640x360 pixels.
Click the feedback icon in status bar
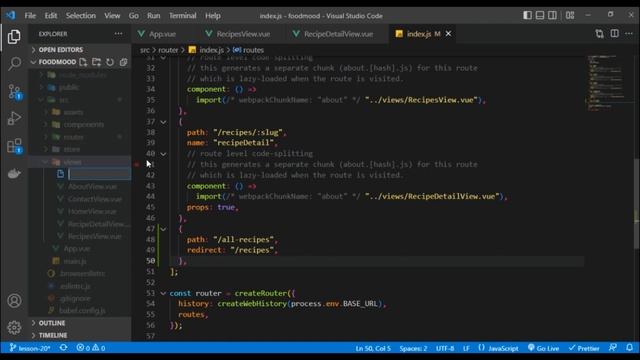click(613, 348)
